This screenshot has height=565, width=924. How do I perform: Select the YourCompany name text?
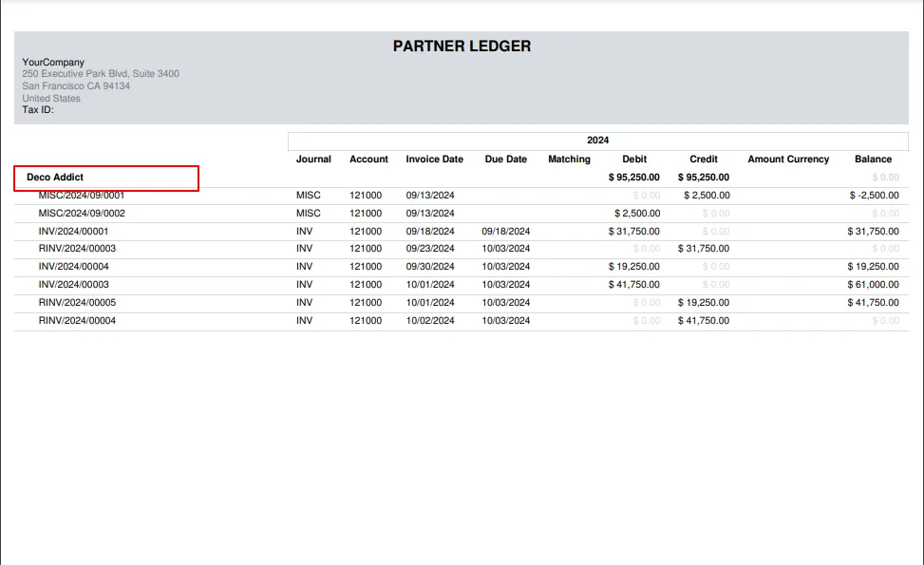pyautogui.click(x=53, y=62)
